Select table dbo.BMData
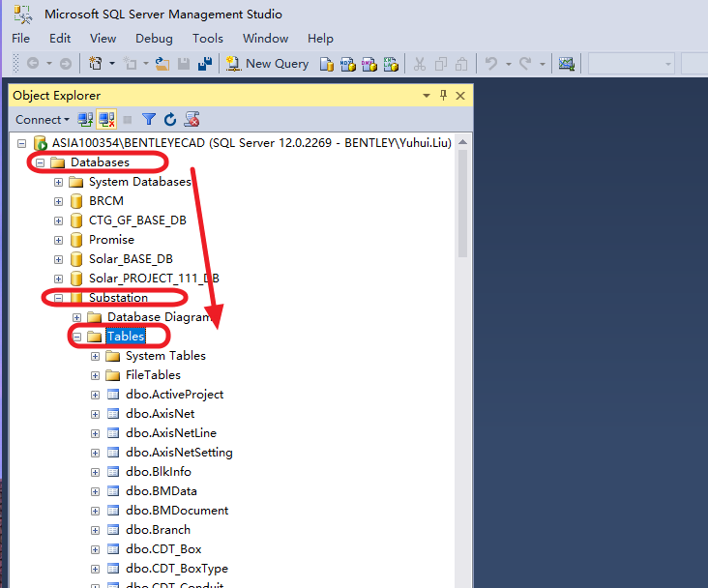Image resolution: width=708 pixels, height=588 pixels. pyautogui.click(x=162, y=491)
